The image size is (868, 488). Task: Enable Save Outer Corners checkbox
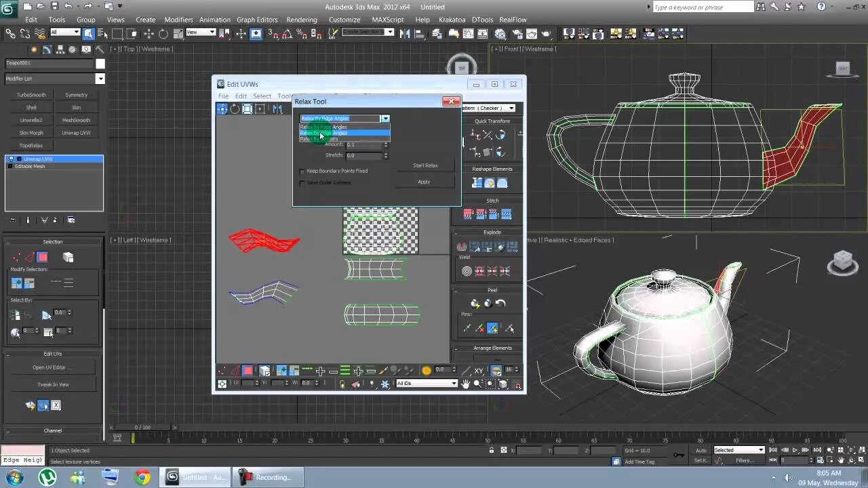(302, 183)
